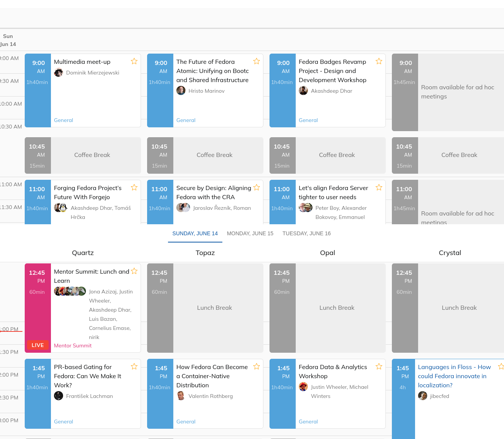Open Let's align Fedora Server session

tap(333, 193)
